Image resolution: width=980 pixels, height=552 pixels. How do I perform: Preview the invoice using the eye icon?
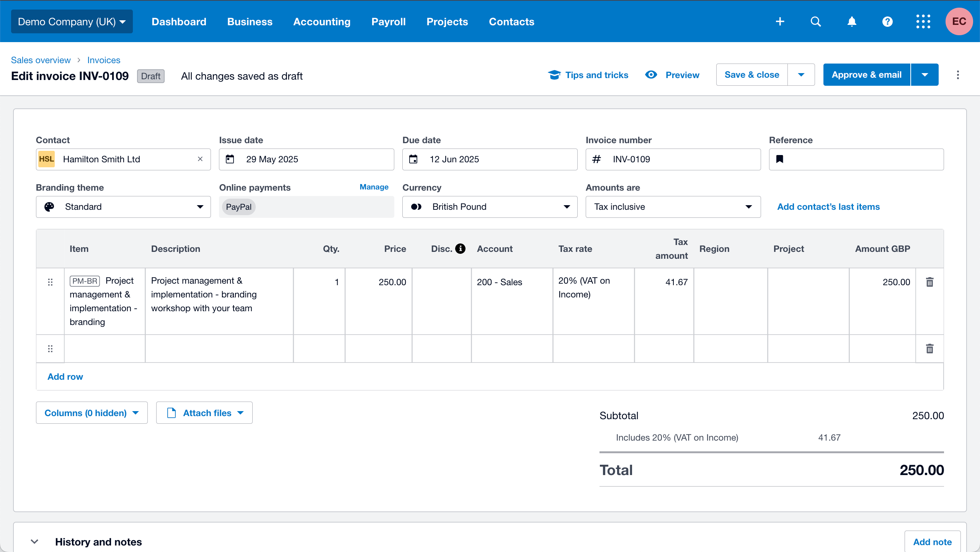651,75
